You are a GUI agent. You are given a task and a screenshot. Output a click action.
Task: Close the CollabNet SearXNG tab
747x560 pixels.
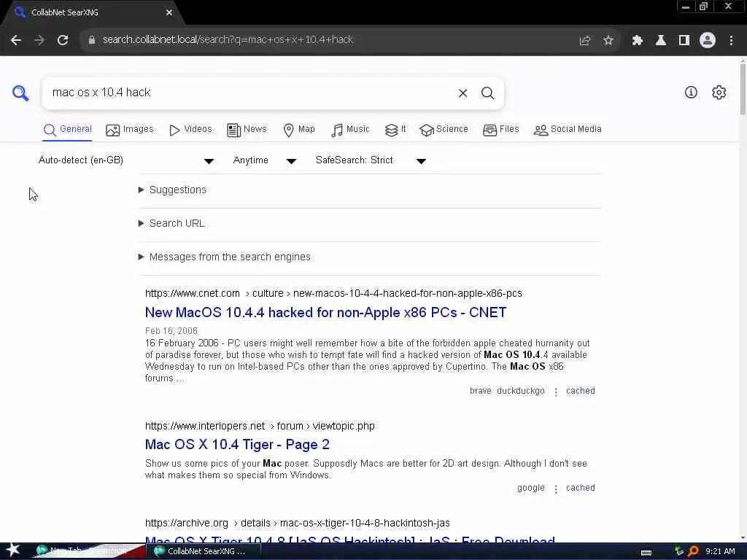pos(169,12)
